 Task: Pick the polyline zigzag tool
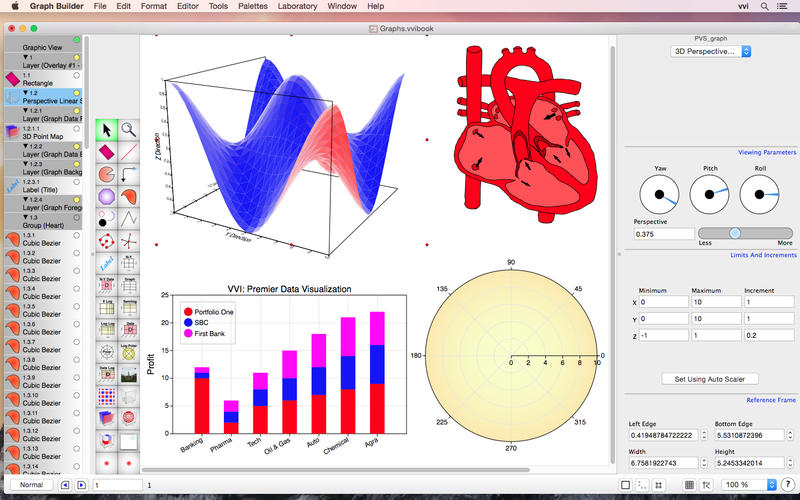(129, 218)
